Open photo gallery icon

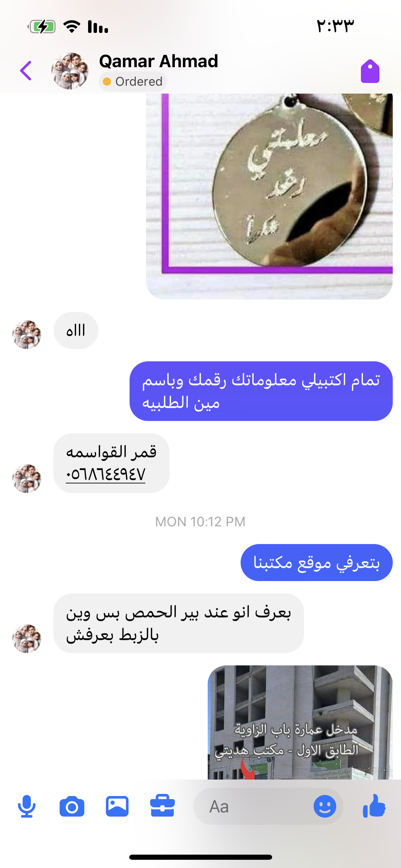pos(117,806)
